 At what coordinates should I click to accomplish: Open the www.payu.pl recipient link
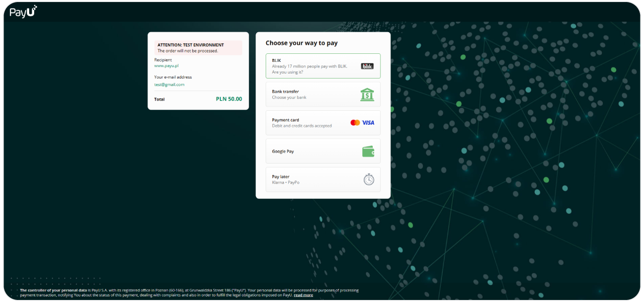tap(167, 66)
